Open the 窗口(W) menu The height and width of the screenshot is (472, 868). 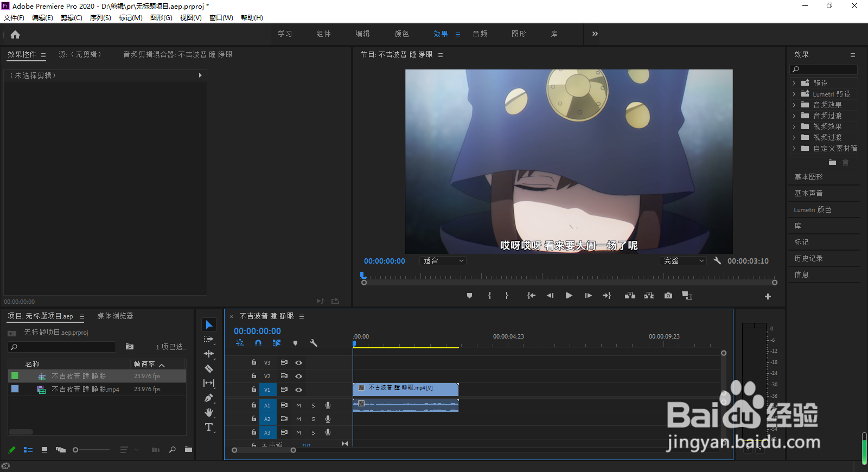[221, 18]
